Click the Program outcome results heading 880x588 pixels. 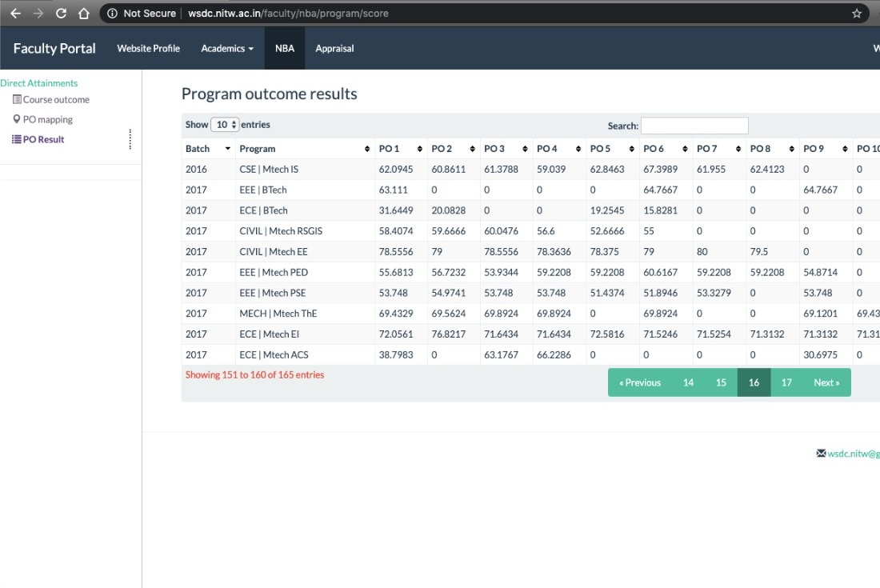click(270, 94)
